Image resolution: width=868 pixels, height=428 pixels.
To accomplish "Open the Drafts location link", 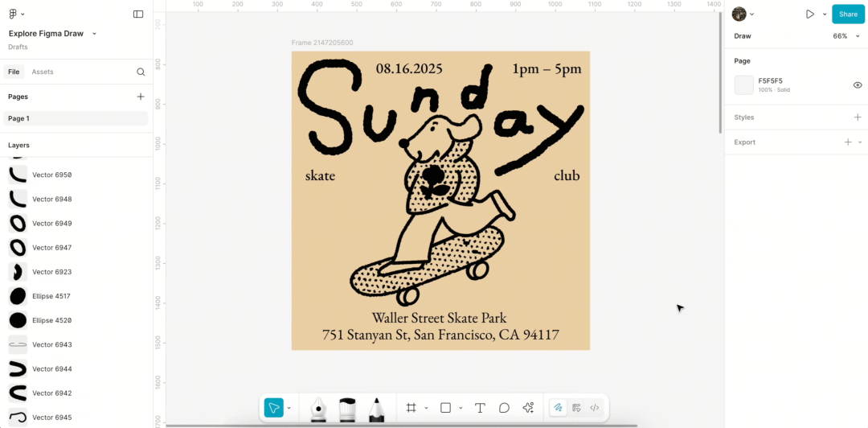I will (x=18, y=47).
